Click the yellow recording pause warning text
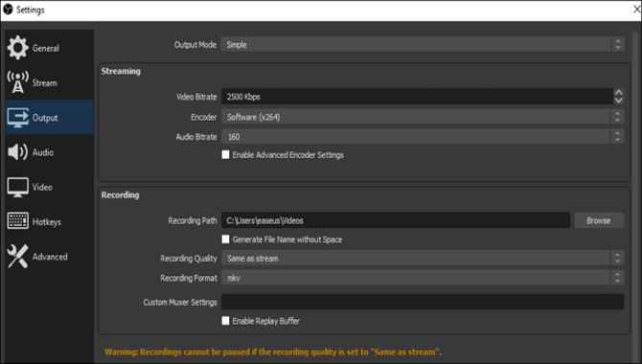 [273, 352]
